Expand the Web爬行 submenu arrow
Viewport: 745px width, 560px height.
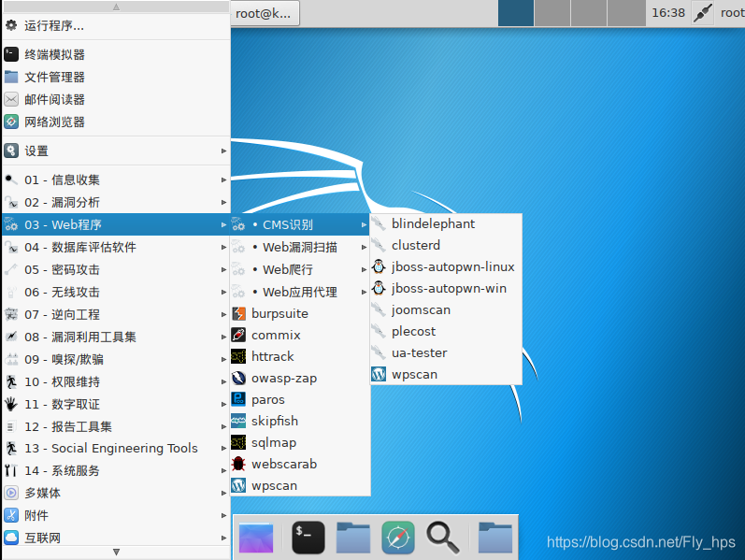[x=364, y=269]
